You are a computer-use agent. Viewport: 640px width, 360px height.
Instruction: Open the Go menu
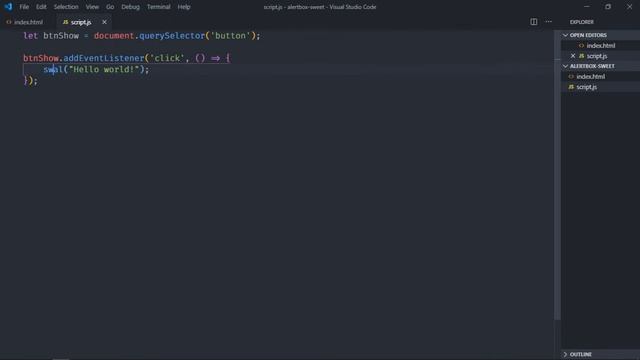(x=110, y=7)
